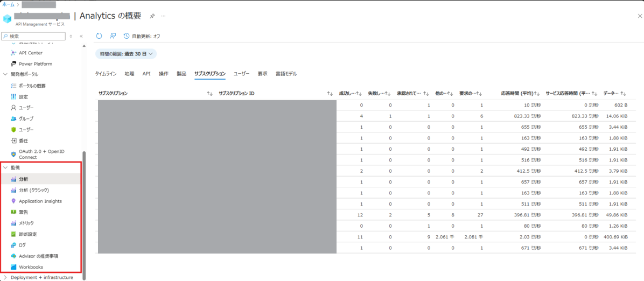
Task: Go to ホーム via the breadcrumb
Action: (x=8, y=4)
